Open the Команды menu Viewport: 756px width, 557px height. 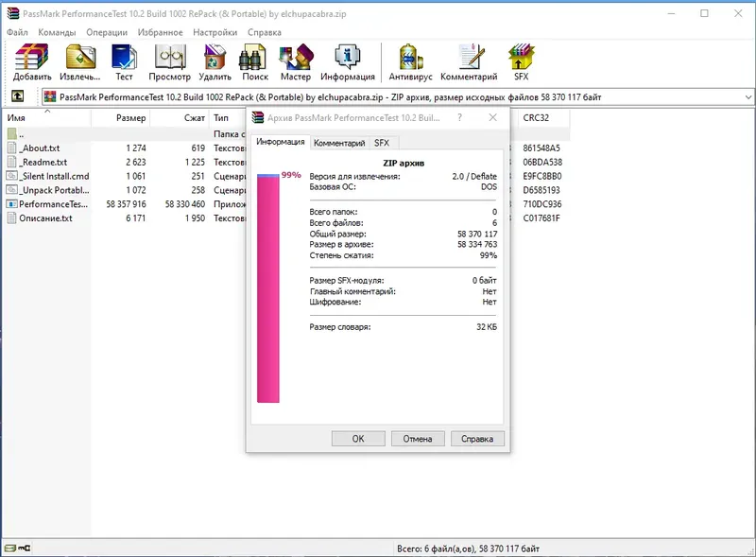57,32
